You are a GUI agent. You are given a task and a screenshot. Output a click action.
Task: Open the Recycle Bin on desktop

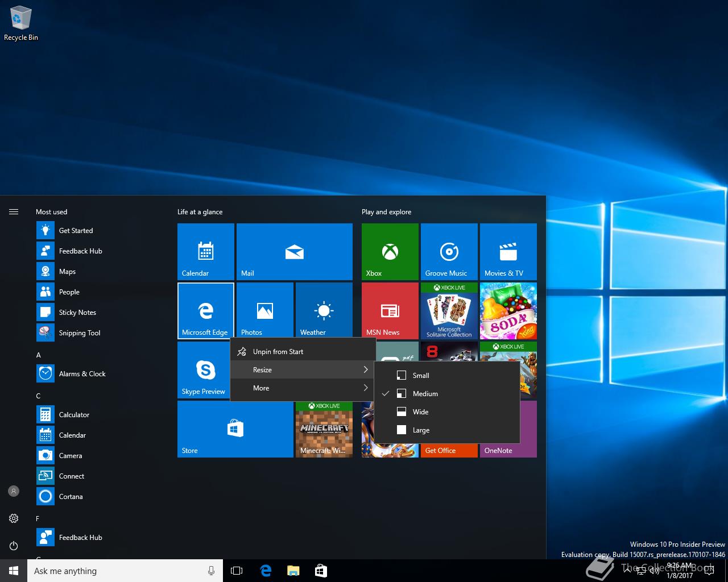click(21, 24)
